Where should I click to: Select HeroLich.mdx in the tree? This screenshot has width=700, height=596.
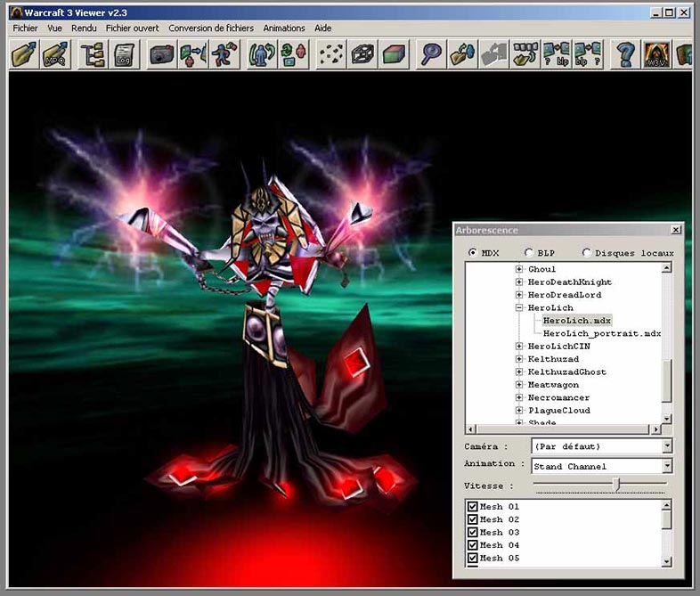pos(577,321)
